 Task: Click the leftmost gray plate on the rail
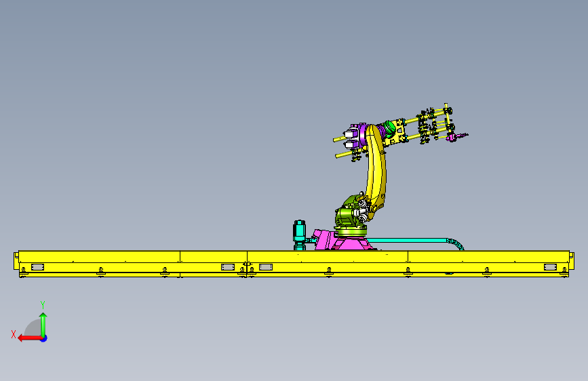37,267
